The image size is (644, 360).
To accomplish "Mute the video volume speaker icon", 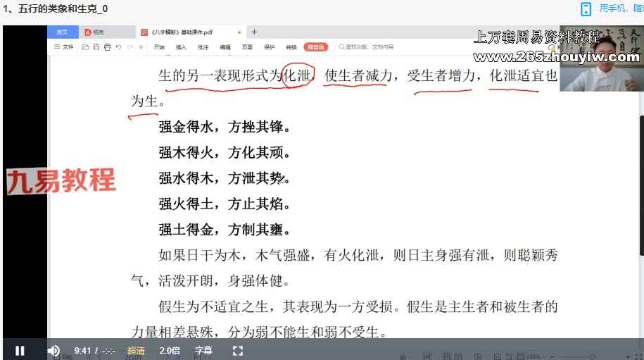I will [x=53, y=351].
